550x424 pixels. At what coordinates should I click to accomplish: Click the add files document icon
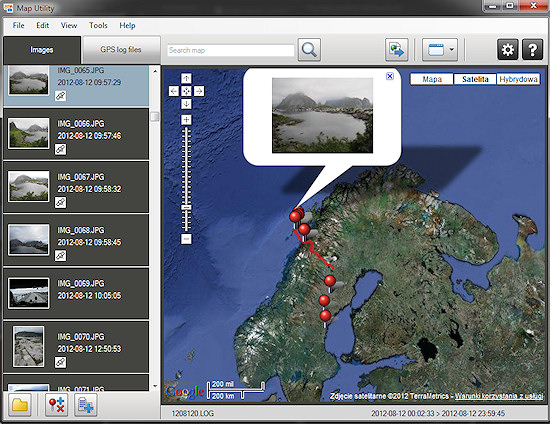coord(86,405)
